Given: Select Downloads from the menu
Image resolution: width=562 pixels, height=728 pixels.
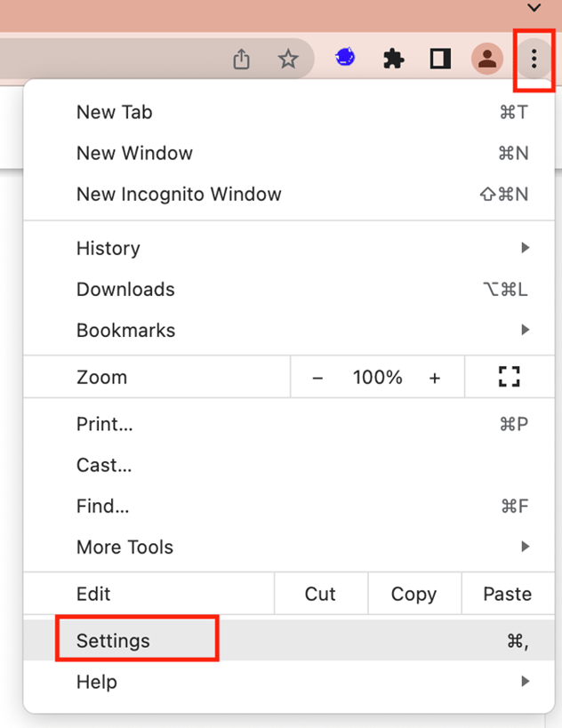Looking at the screenshot, I should [x=124, y=289].
